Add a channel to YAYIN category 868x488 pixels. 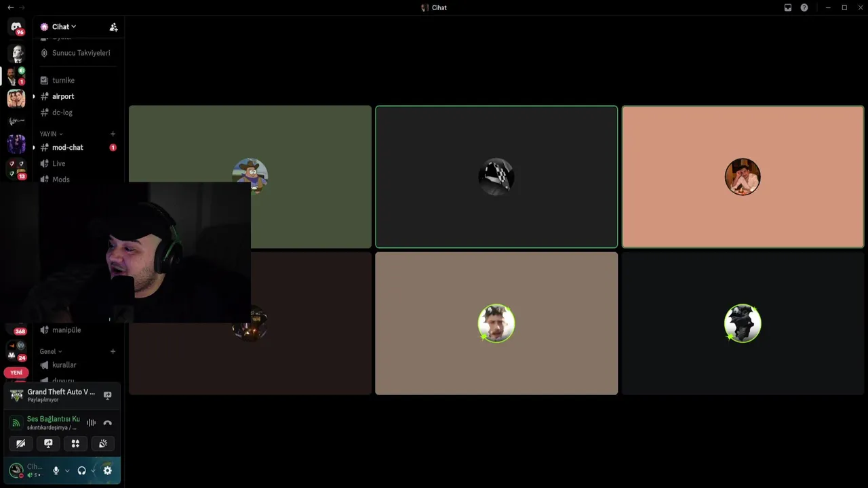point(113,134)
